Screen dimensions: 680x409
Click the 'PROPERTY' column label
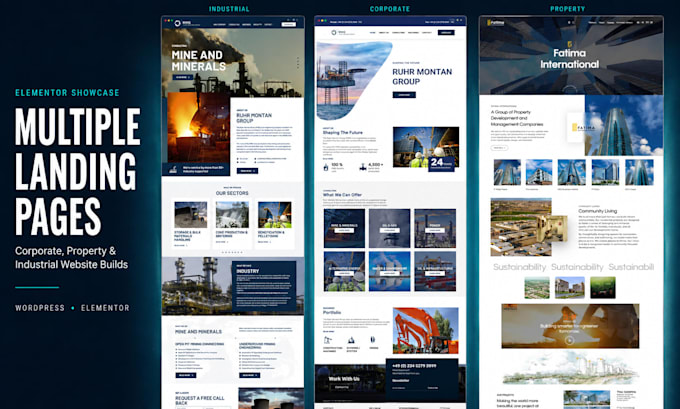pyautogui.click(x=567, y=9)
